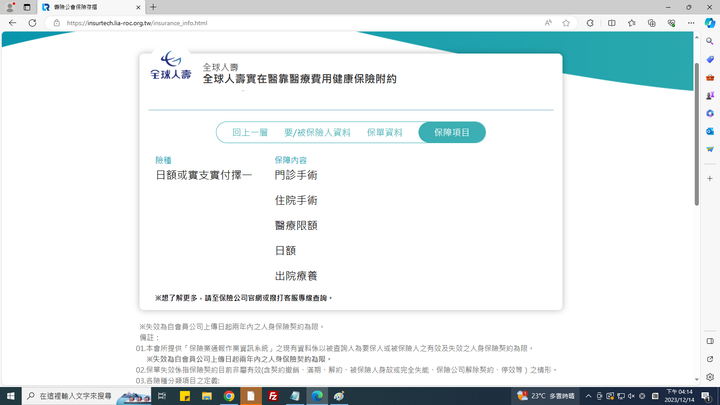This screenshot has height=405, width=720.
Task: View site info via the lock icon
Action: [56, 22]
